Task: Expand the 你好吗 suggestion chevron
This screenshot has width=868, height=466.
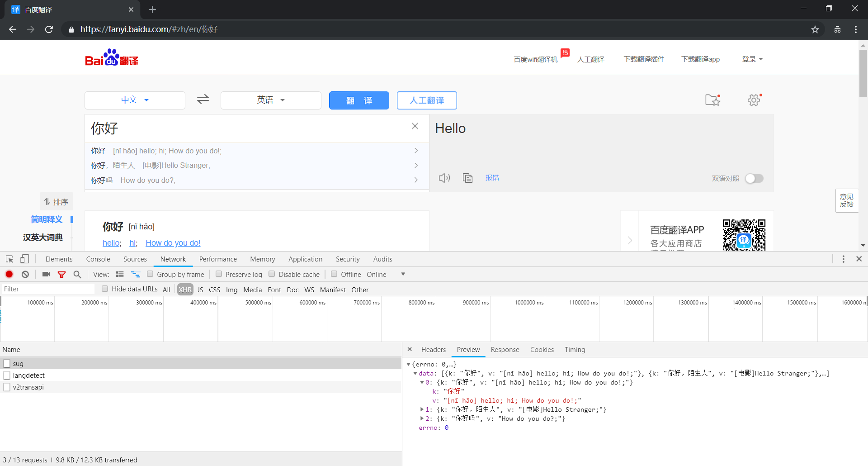Action: 416,180
